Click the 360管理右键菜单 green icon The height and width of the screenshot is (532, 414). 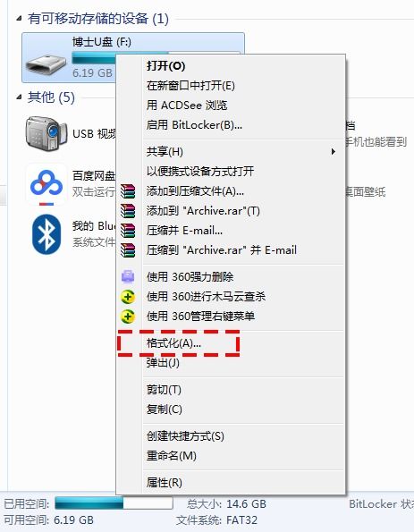(x=128, y=317)
